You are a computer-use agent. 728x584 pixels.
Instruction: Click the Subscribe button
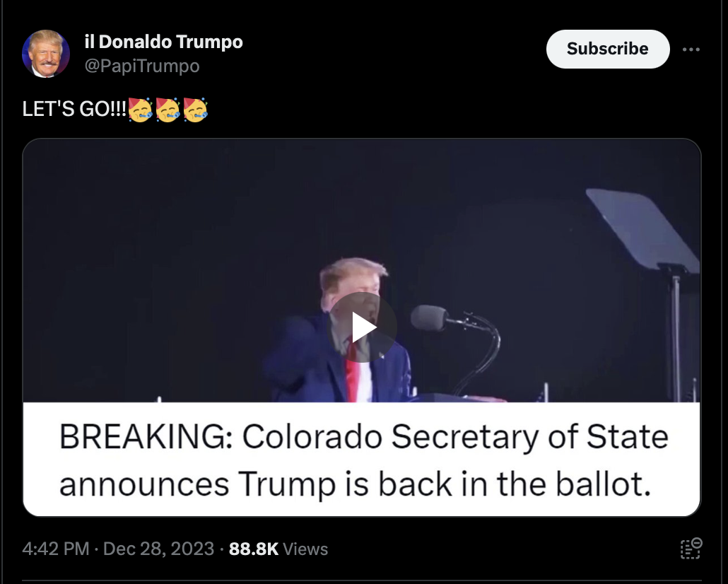(608, 49)
